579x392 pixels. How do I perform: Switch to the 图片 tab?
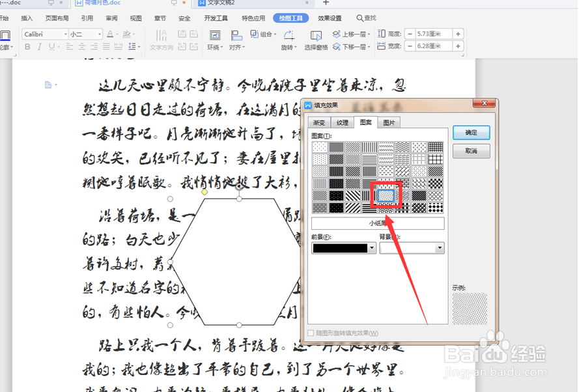pos(389,122)
